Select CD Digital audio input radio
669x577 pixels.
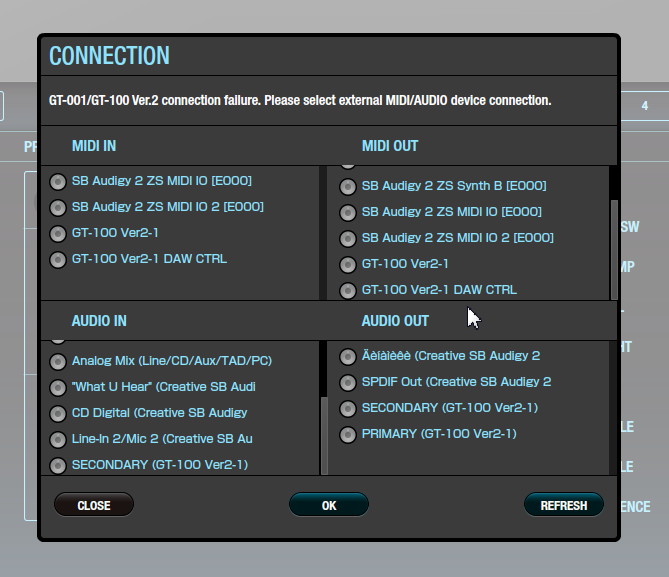pos(58,414)
